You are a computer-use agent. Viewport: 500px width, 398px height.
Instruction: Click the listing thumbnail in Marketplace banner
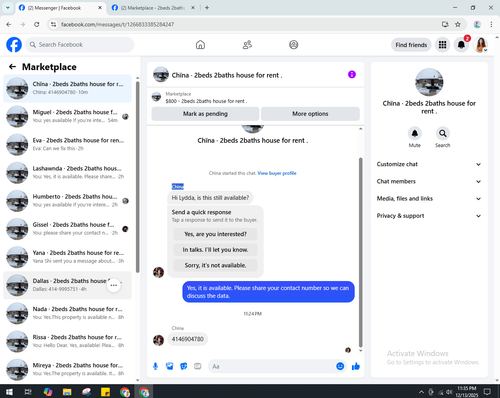[156, 97]
